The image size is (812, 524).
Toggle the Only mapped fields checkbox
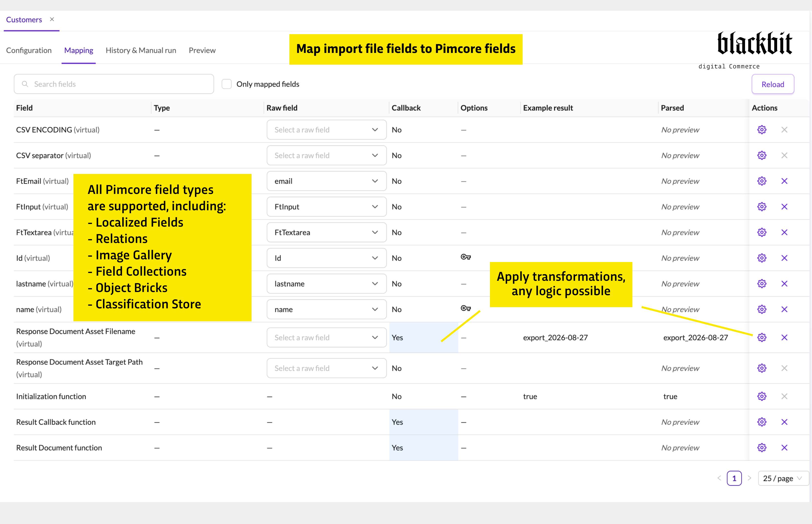point(227,84)
